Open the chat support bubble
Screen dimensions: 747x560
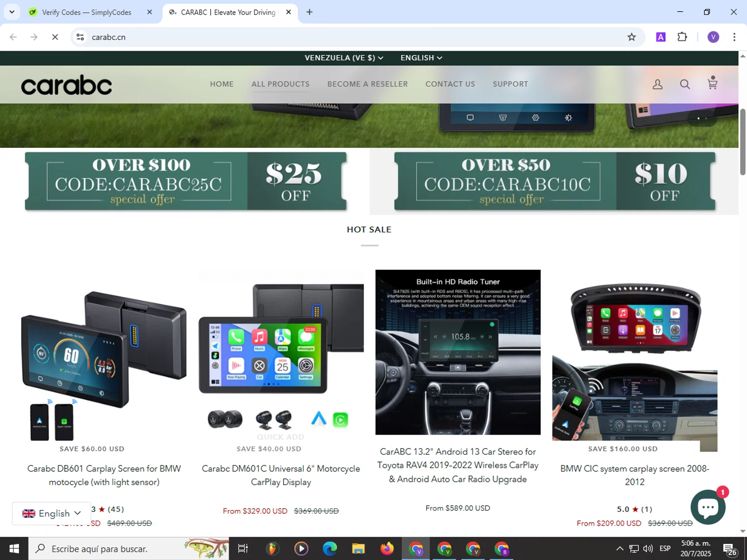point(708,507)
